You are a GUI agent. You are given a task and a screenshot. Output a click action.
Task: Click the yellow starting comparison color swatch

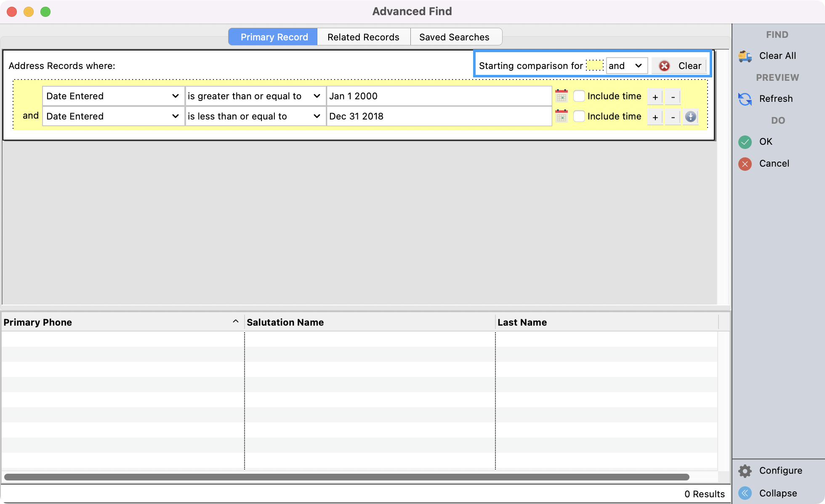tap(595, 66)
